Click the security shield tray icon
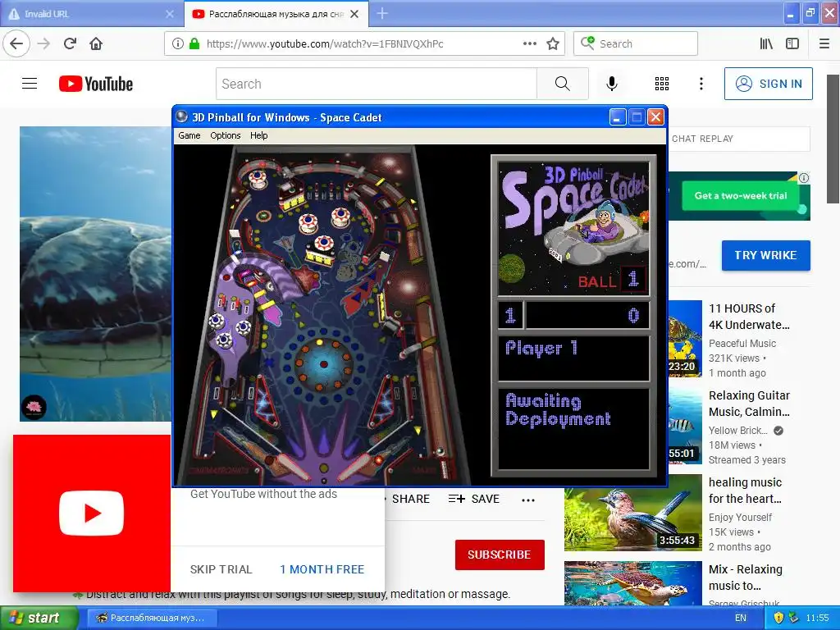 [x=779, y=618]
